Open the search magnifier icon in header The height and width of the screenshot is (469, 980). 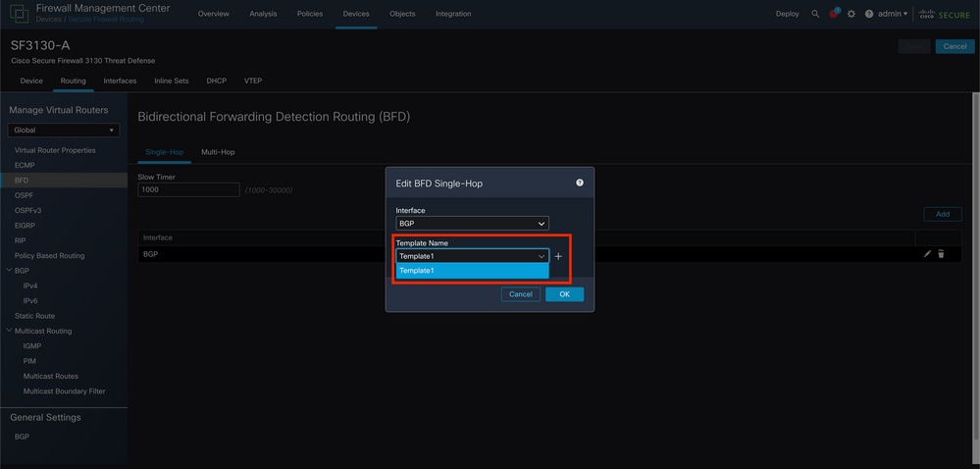[815, 14]
